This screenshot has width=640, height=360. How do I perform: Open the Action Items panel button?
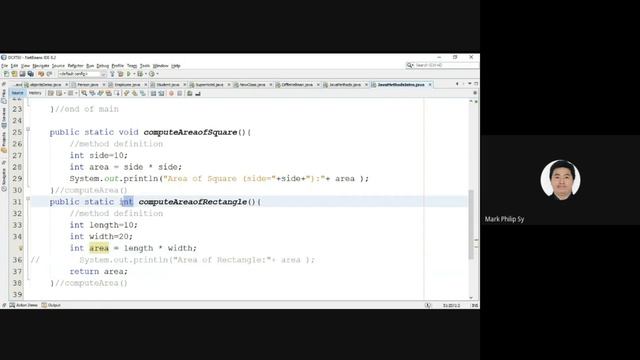tap(24, 305)
